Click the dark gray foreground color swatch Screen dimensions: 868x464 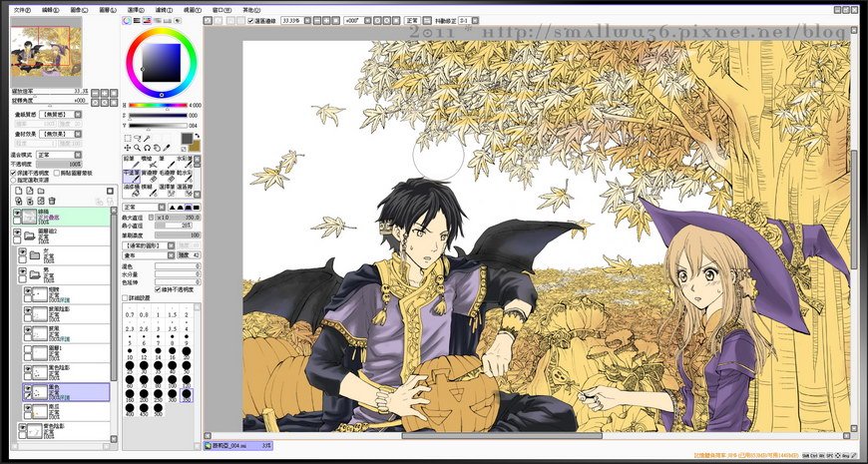tap(187, 139)
